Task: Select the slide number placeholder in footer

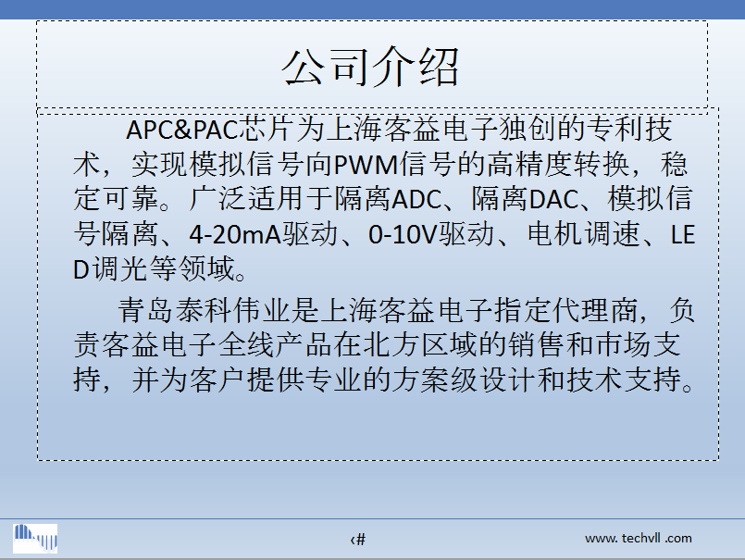Action: pyautogui.click(x=358, y=540)
